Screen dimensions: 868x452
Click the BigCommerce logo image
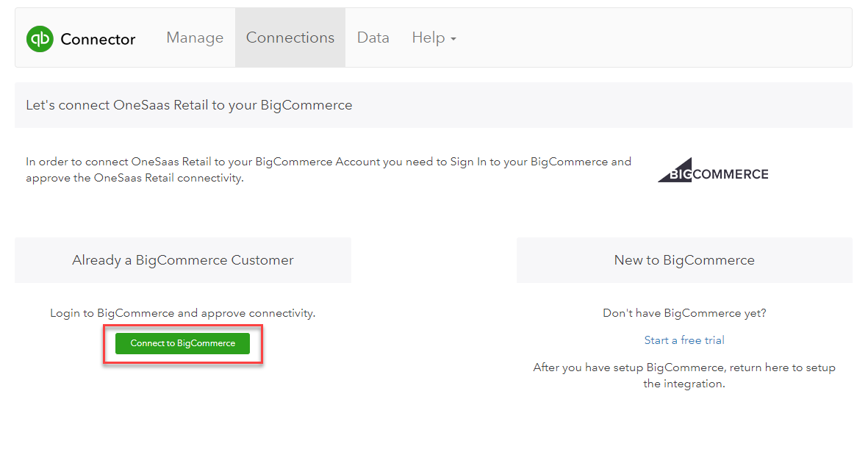pyautogui.click(x=713, y=170)
